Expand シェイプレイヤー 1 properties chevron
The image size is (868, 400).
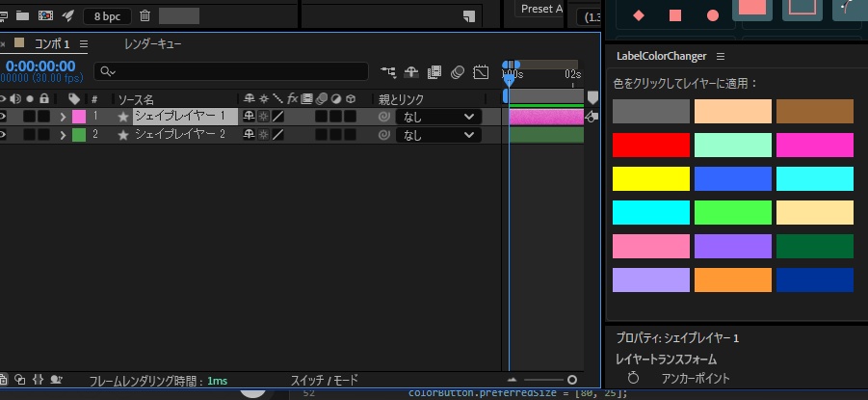click(63, 117)
